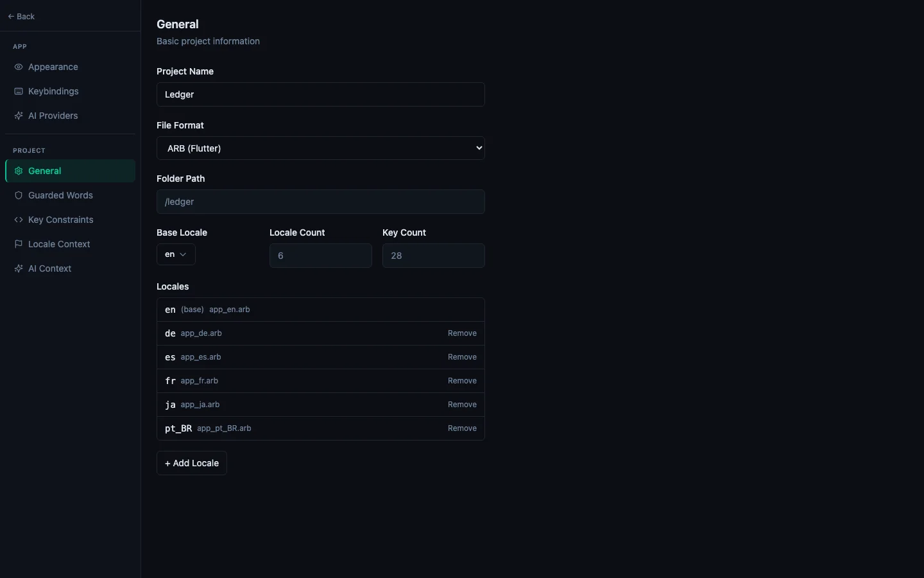The image size is (924, 578).
Task: Open the File Format dropdown
Action: [321, 148]
